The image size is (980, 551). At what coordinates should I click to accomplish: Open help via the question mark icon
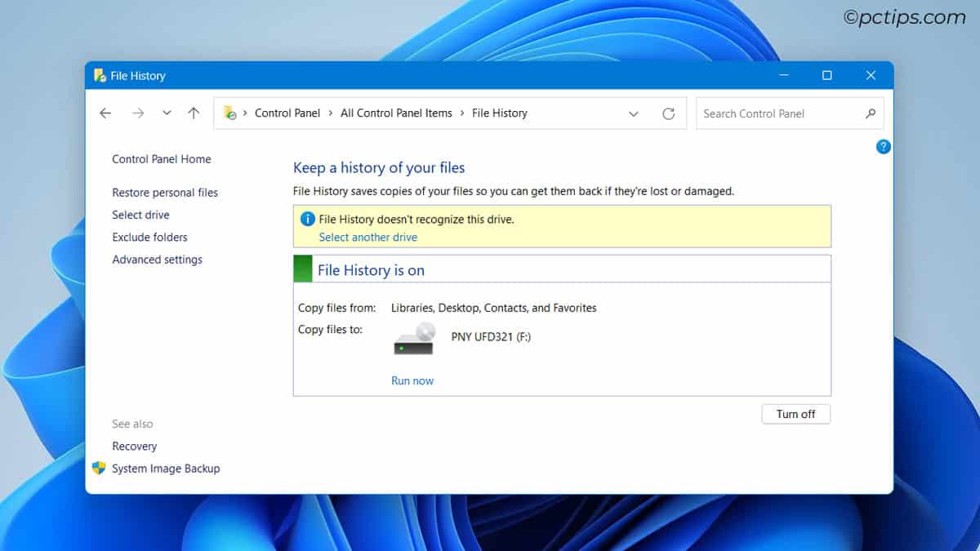point(883,147)
